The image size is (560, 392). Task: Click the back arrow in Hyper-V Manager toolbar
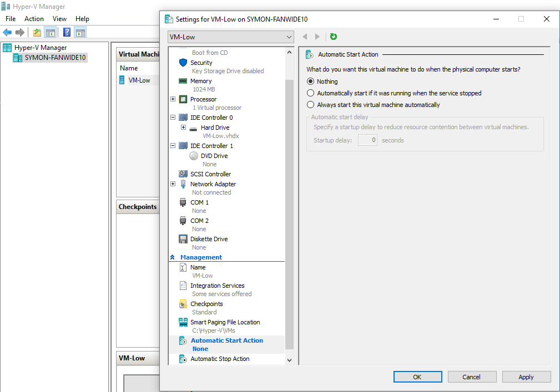[x=7, y=33]
